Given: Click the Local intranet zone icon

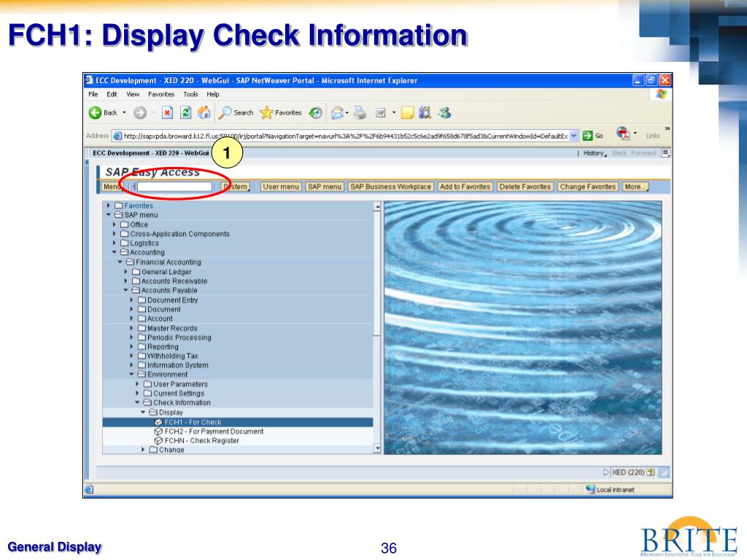Looking at the screenshot, I should (591, 489).
